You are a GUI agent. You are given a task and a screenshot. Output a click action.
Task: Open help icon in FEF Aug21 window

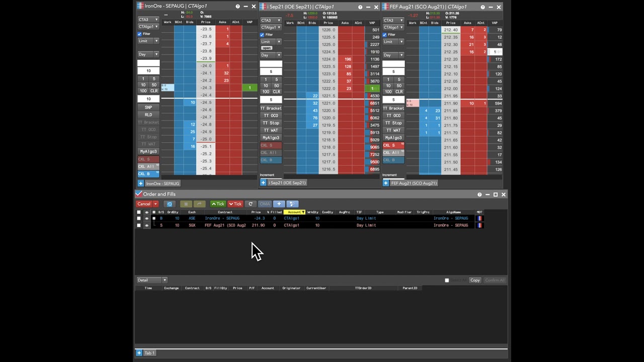click(x=482, y=7)
